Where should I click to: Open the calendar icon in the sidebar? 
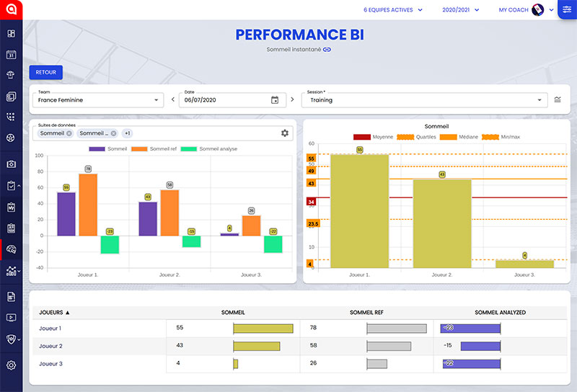(x=11, y=54)
